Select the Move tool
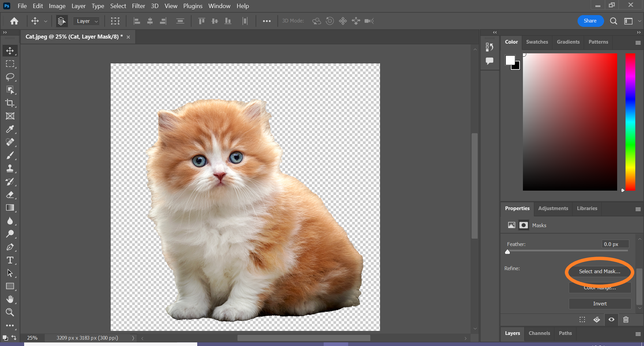The height and width of the screenshot is (346, 644). coord(10,51)
